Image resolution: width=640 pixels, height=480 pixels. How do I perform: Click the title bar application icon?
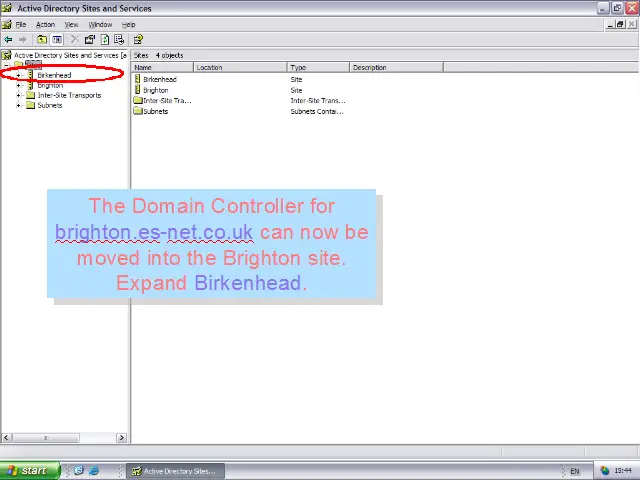coord(7,8)
